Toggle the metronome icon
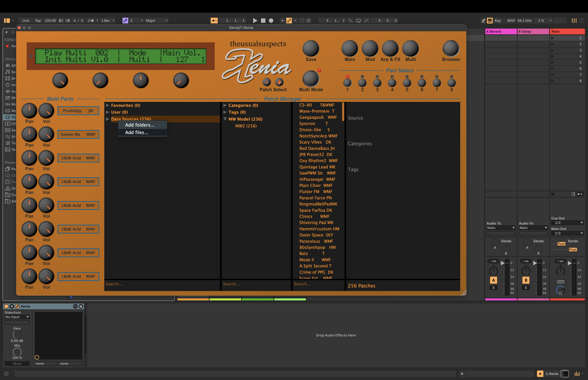588x380 pixels. coord(91,20)
